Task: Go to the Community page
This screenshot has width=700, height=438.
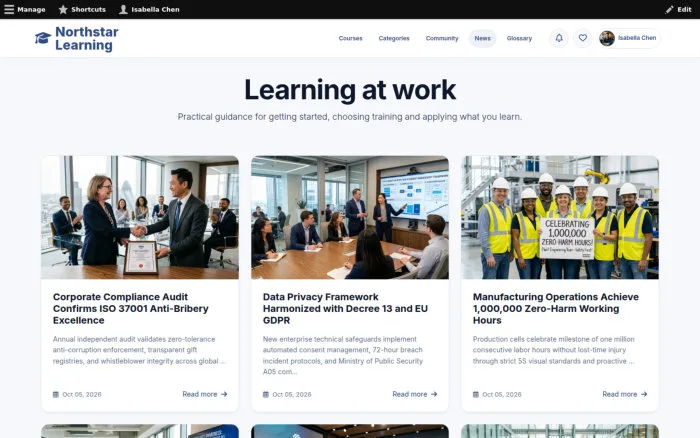Action: [442, 38]
